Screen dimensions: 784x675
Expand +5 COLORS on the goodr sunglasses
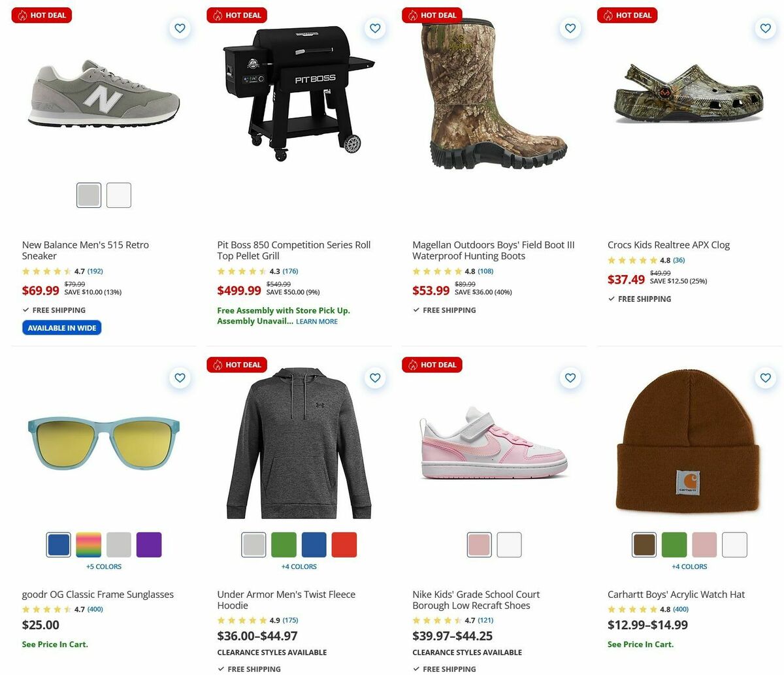pyautogui.click(x=103, y=567)
